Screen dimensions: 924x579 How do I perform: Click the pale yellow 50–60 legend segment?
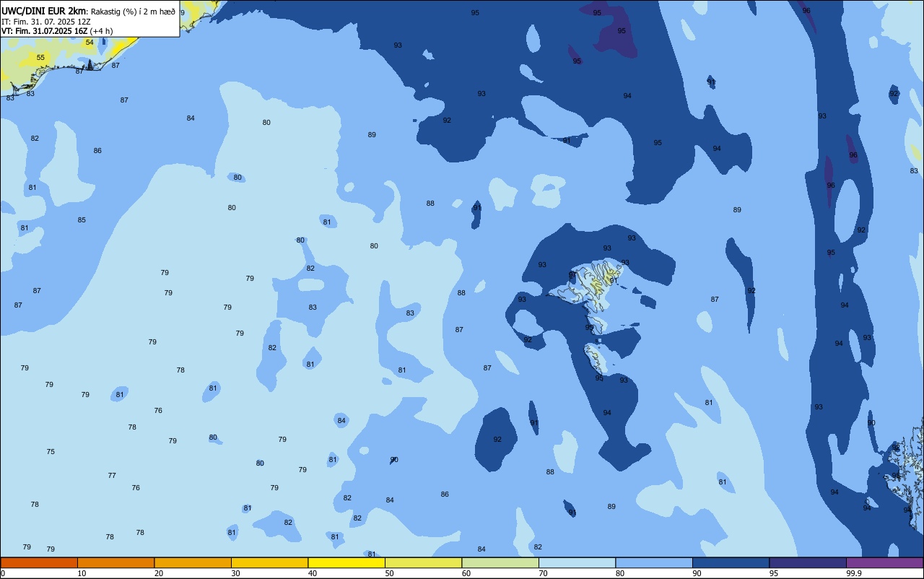423,562
